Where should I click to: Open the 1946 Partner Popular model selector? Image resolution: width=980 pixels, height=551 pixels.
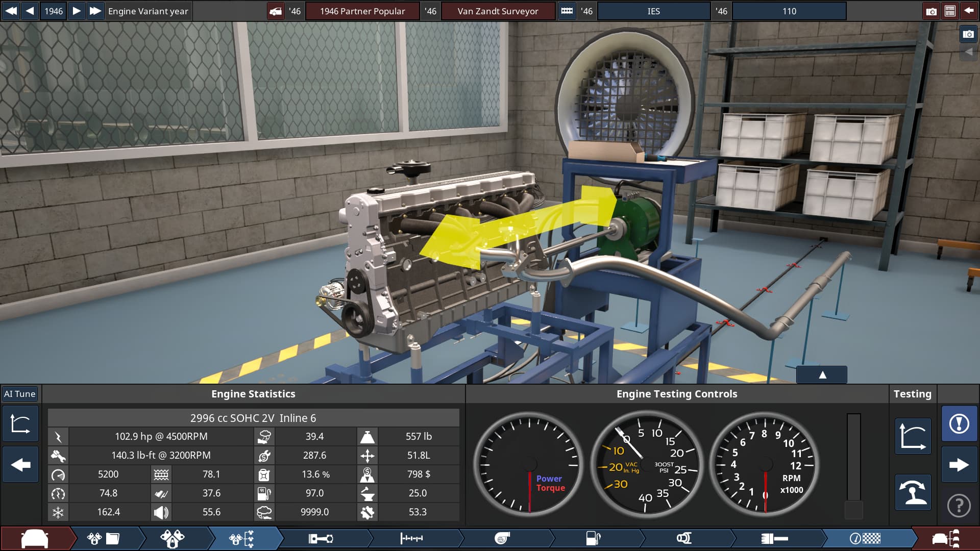pos(362,11)
